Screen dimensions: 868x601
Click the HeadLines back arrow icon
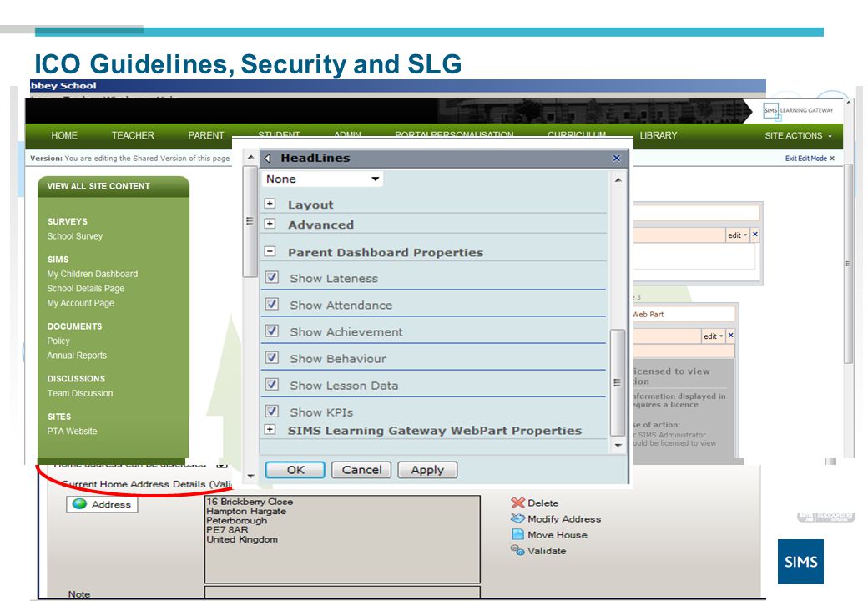(x=268, y=159)
